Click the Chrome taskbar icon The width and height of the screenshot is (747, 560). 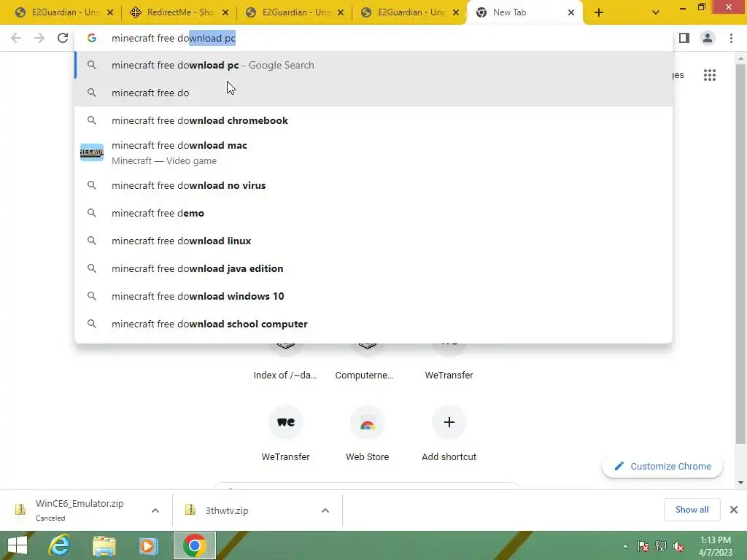pos(194,545)
